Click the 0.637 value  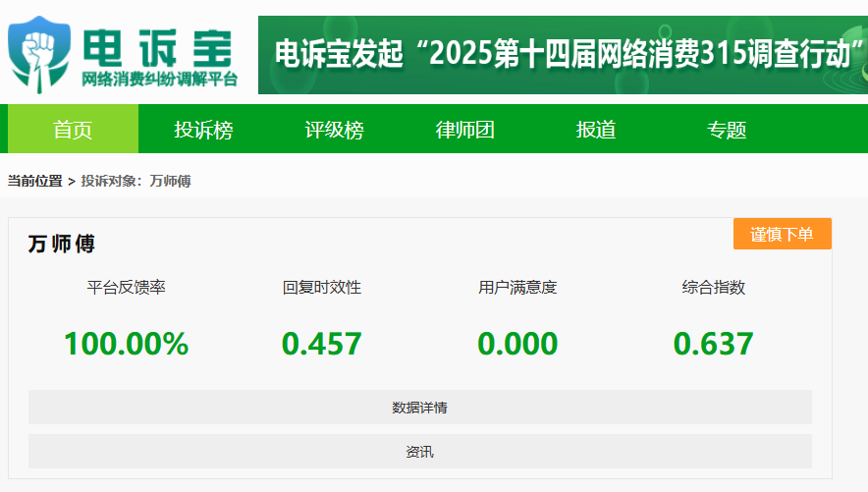point(714,344)
